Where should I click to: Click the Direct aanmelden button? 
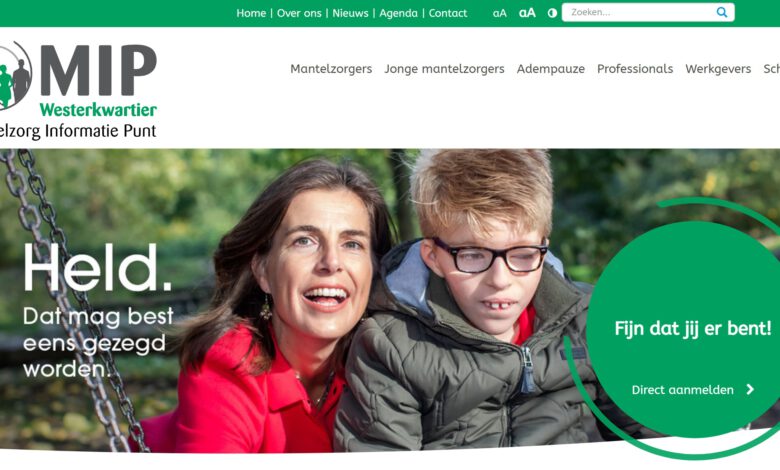693,390
